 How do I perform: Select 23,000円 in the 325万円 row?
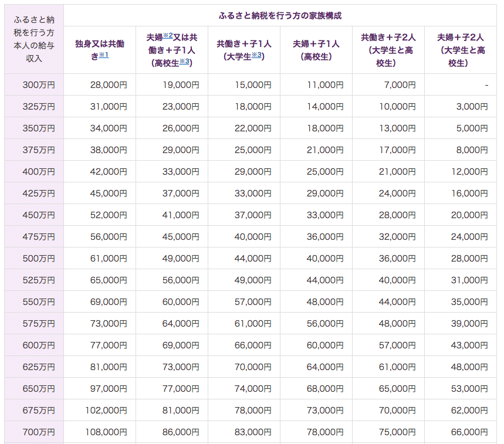181,107
